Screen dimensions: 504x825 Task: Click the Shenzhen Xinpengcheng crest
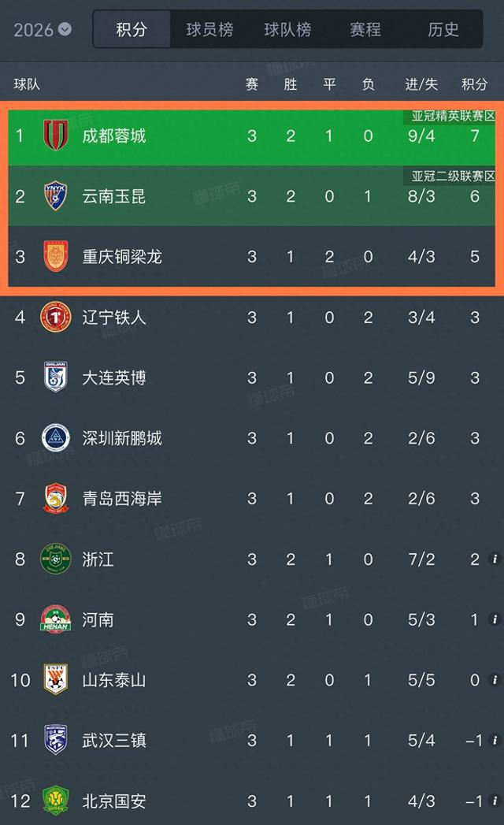click(55, 438)
